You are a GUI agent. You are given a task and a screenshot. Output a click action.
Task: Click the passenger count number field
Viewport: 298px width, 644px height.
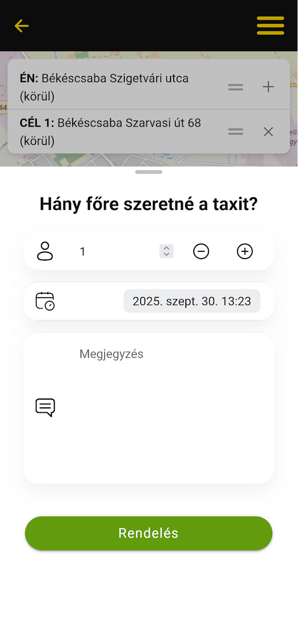(116, 252)
